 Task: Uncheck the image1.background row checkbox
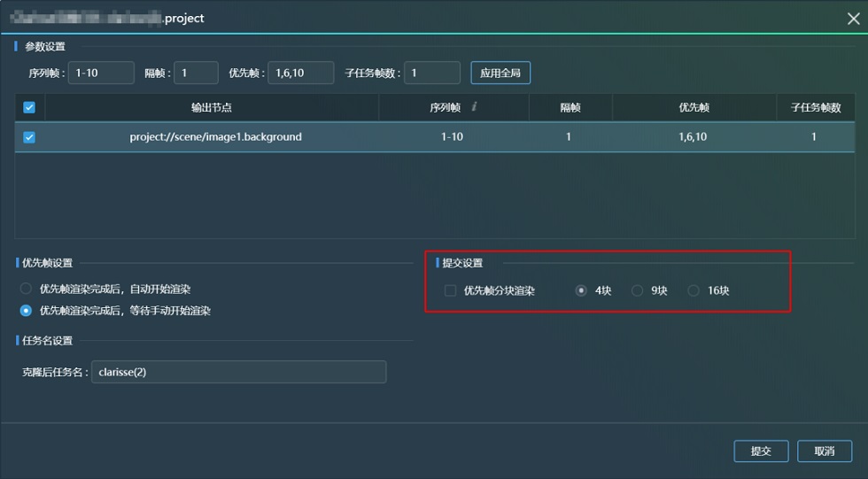(29, 137)
